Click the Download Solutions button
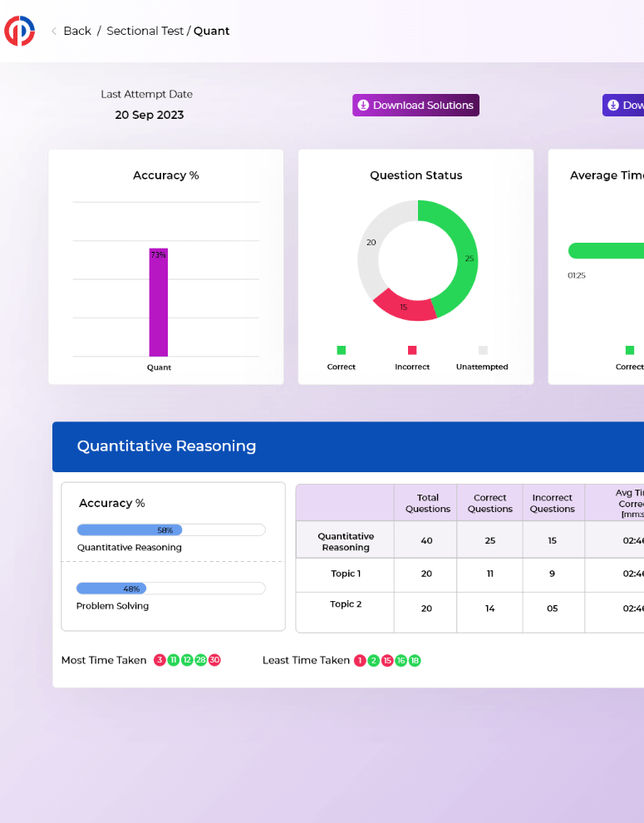Screen dimensions: 644x823 (x=415, y=105)
